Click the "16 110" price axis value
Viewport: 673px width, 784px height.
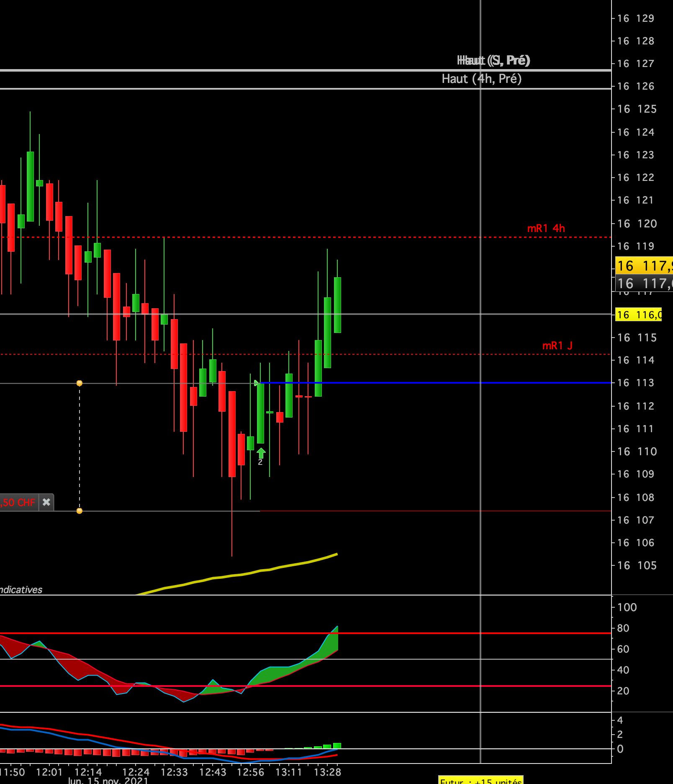637,451
